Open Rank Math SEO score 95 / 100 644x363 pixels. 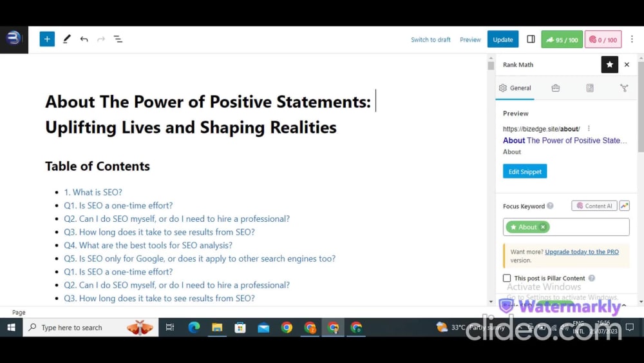point(562,39)
